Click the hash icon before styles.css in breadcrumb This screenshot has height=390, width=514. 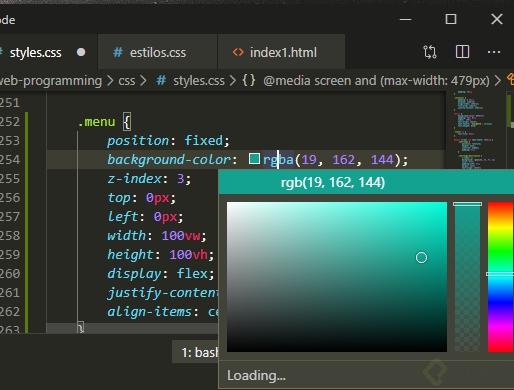click(x=161, y=81)
